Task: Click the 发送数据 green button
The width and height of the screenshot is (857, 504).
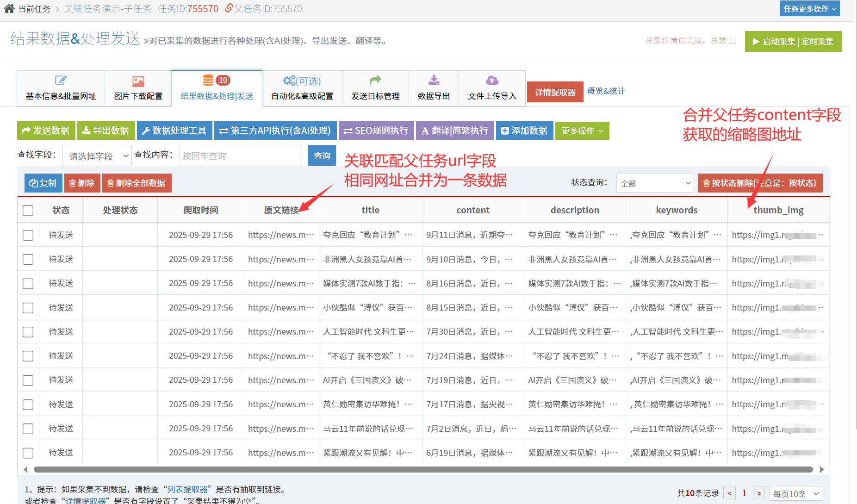Action: 46,131
